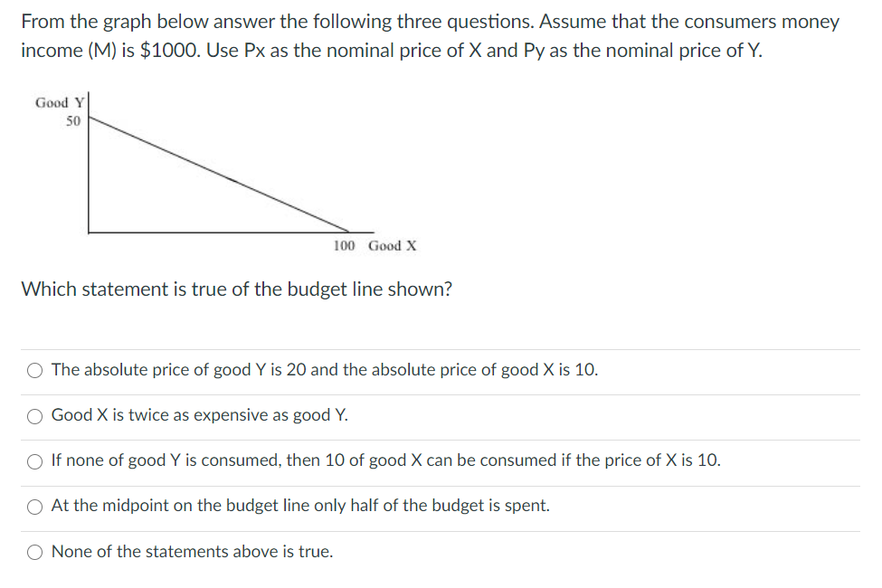Image resolution: width=882 pixels, height=588 pixels.
Task: Click the middle of the diagonal budget line
Action: (x=219, y=174)
